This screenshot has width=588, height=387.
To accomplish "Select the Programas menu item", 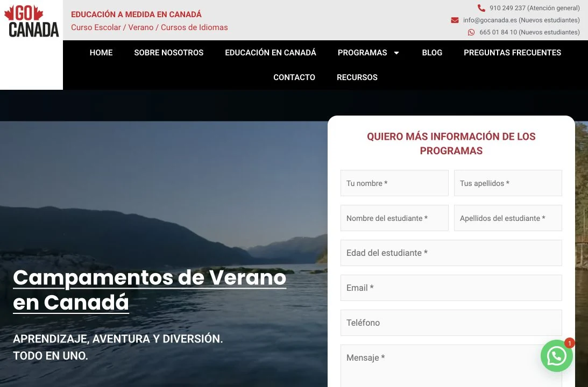I will tap(362, 53).
